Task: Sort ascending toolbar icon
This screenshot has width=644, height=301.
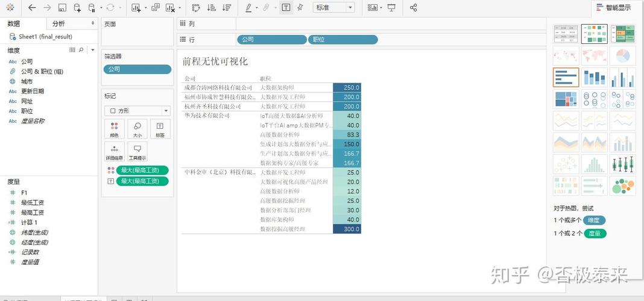Action: [x=211, y=7]
